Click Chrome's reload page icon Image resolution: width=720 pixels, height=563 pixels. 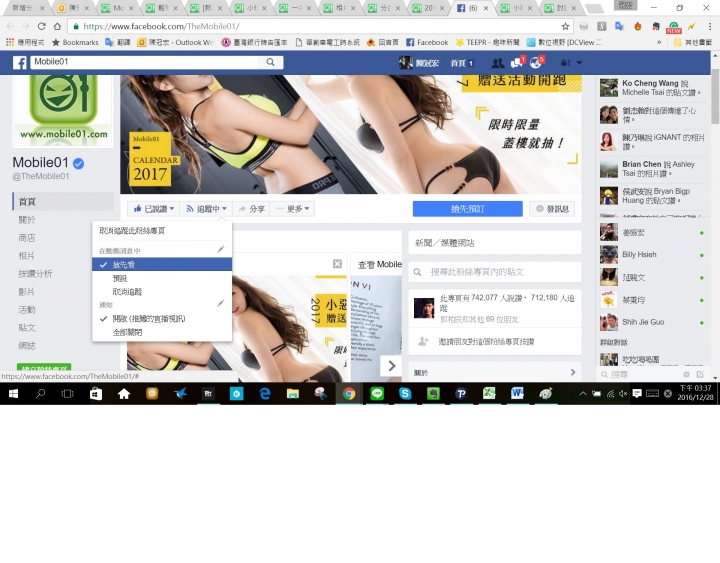[41, 26]
